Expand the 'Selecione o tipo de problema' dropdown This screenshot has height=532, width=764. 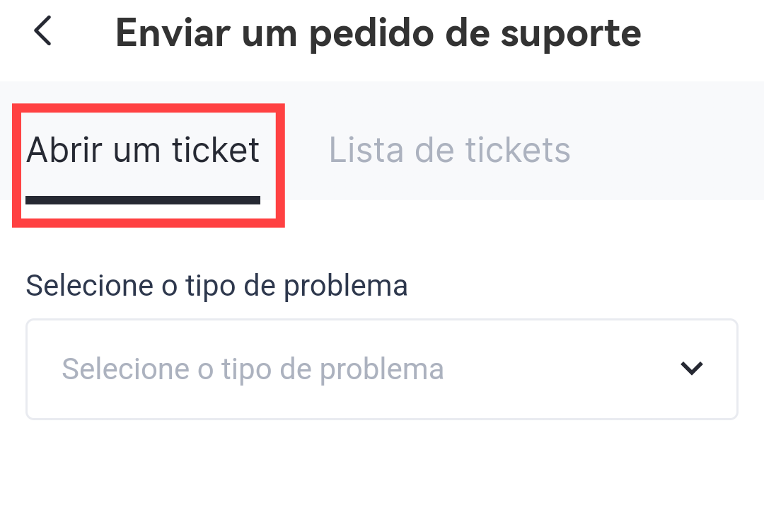[x=382, y=369]
